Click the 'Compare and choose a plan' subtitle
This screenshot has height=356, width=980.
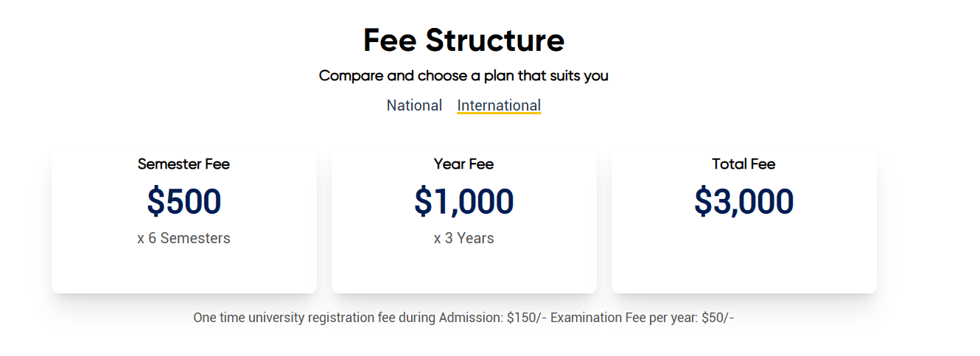tap(463, 75)
